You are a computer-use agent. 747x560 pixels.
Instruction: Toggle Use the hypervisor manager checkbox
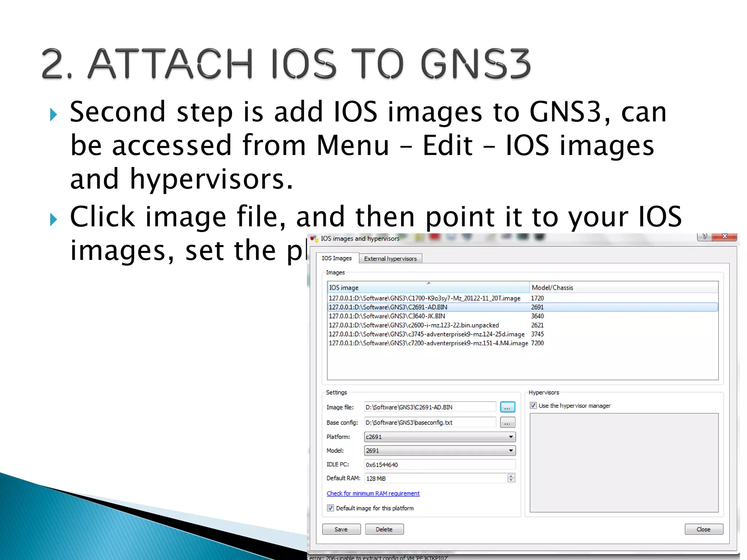click(x=533, y=405)
